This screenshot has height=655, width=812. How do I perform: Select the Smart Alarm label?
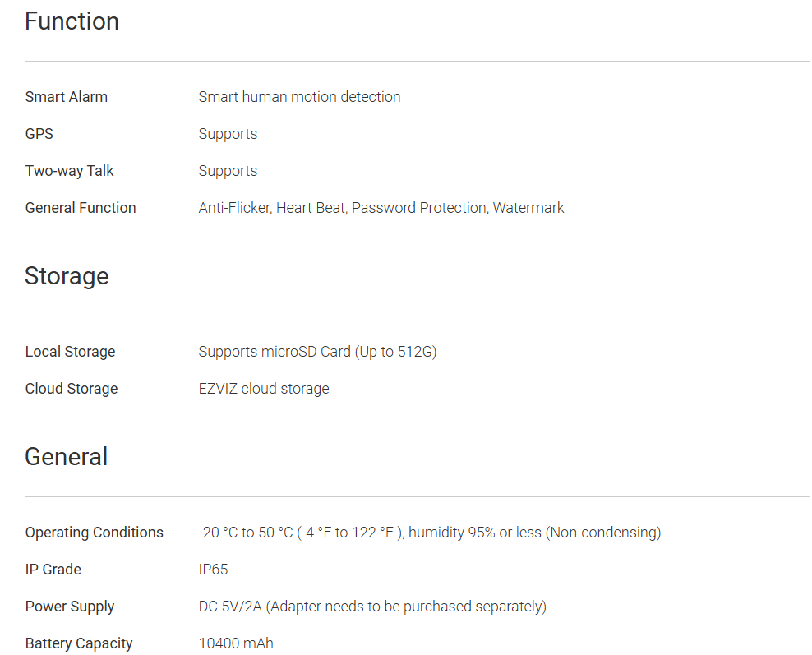(67, 97)
